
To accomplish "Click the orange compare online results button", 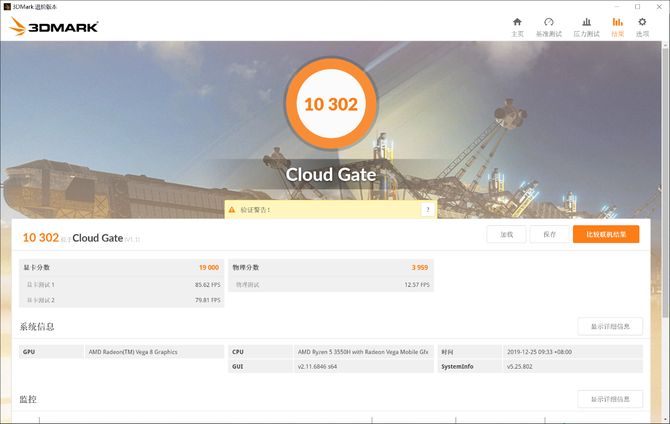I will 606,234.
